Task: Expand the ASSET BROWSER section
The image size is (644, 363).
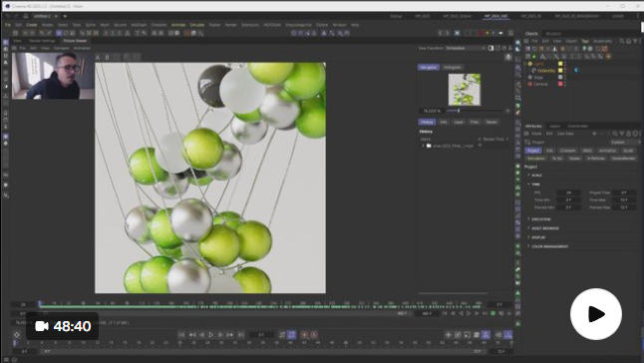Action: (544, 228)
